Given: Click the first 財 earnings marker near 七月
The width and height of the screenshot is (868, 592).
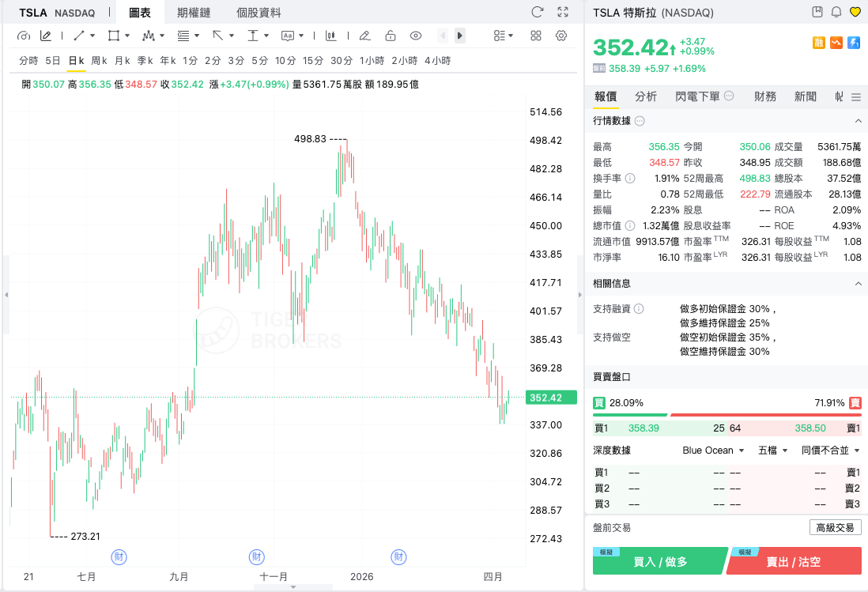Looking at the screenshot, I should pos(119,556).
